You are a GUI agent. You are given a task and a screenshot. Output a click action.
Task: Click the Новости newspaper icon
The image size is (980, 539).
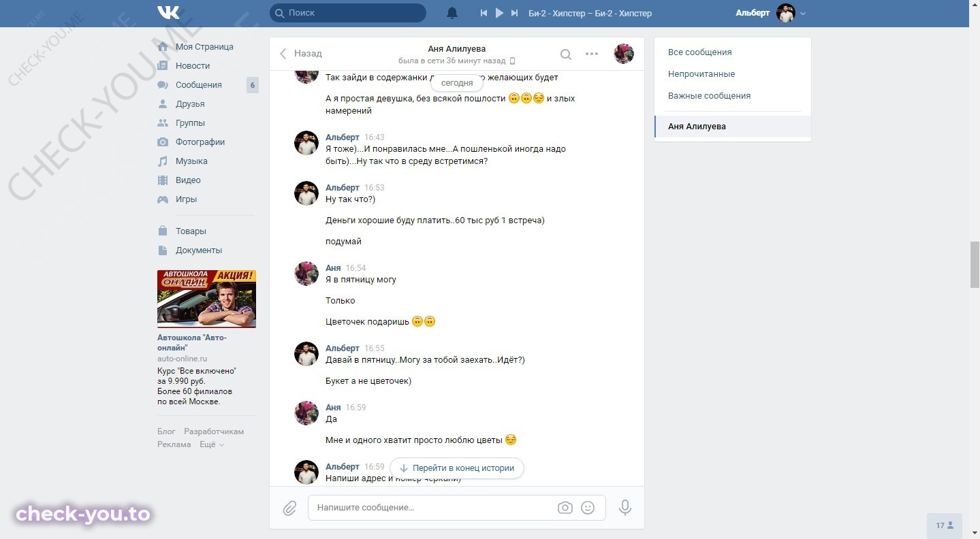163,66
